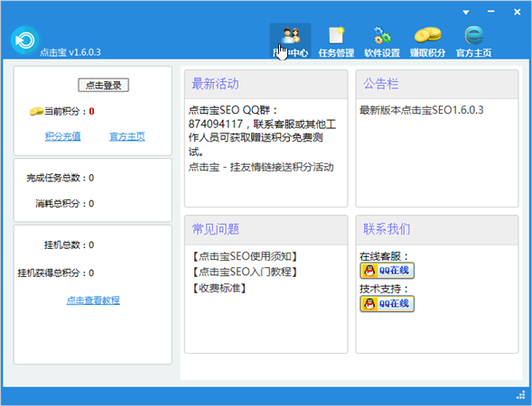Click QQ在线 button under 技术支持

tap(387, 303)
